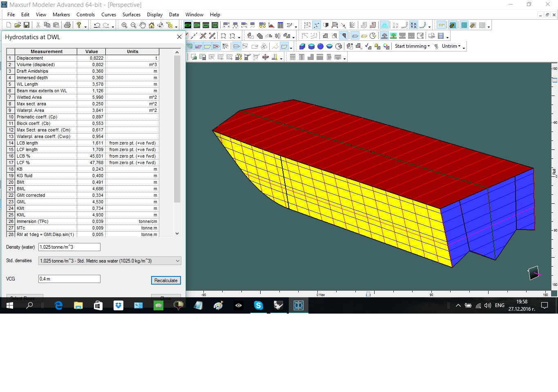Close the Hydrostatics at DWL dialog
The height and width of the screenshot is (392, 558).
(179, 37)
